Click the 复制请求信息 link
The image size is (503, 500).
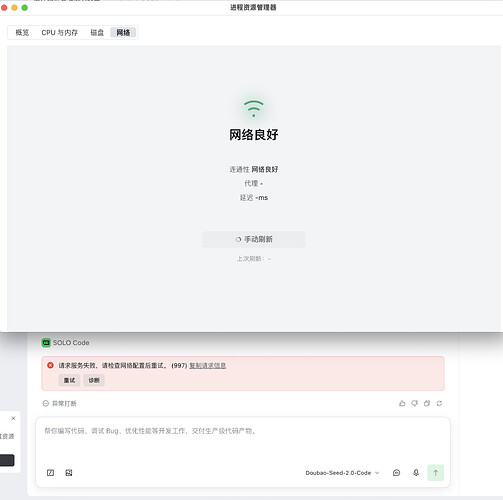208,366
